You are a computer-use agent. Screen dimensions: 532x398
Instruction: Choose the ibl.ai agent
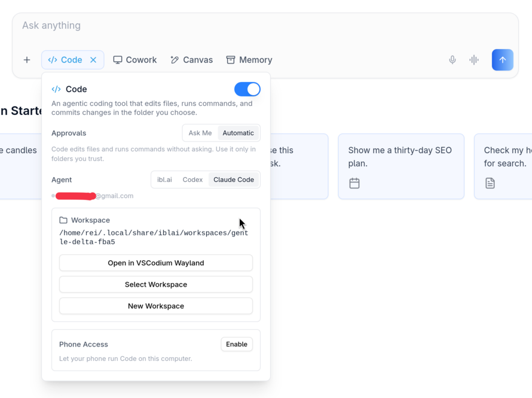[164, 180]
